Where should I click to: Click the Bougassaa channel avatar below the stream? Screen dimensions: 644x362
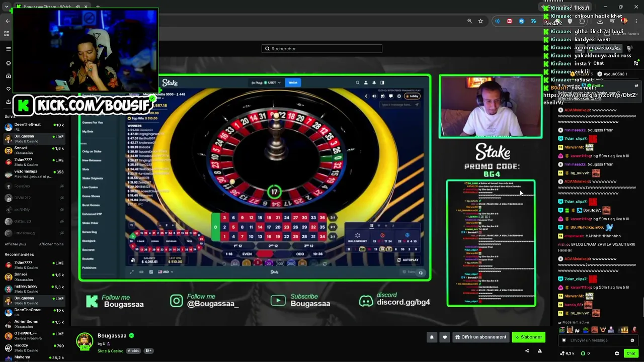click(x=85, y=340)
